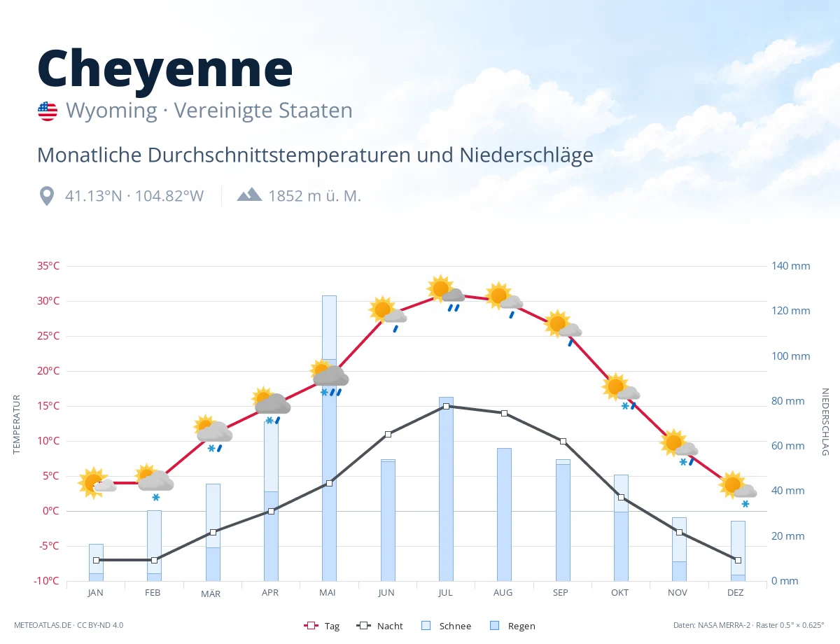Toggle the Nacht series in the legend

379,626
